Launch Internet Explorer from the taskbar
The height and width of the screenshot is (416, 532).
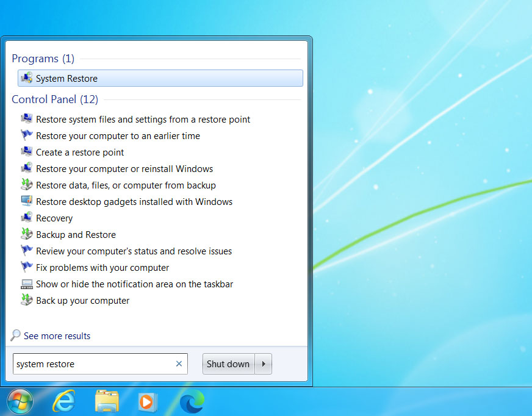(x=63, y=401)
